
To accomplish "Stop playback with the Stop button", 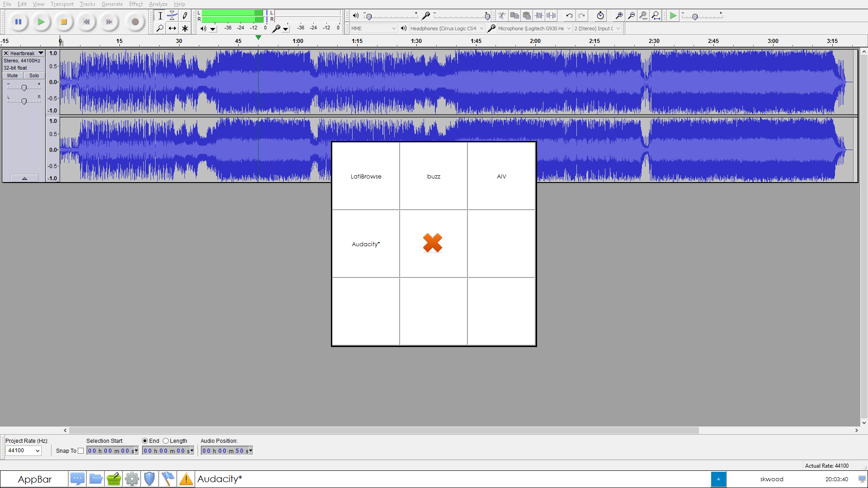I will pyautogui.click(x=64, y=22).
